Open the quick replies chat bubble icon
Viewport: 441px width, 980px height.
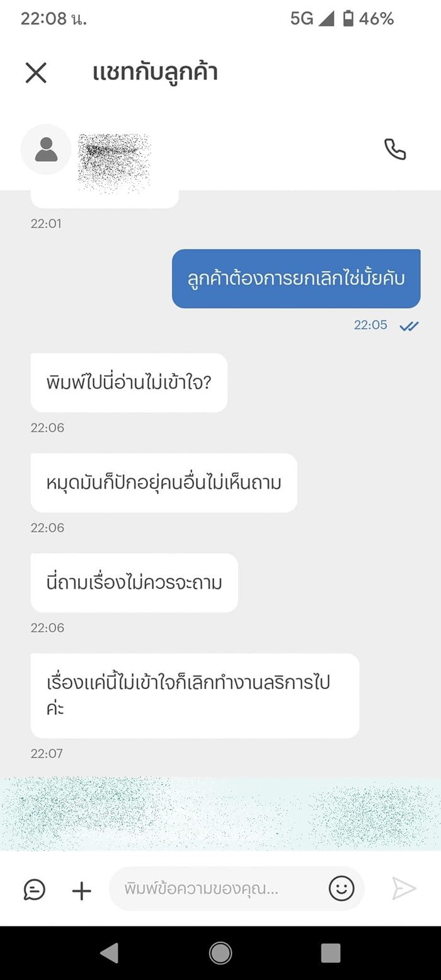point(35,890)
